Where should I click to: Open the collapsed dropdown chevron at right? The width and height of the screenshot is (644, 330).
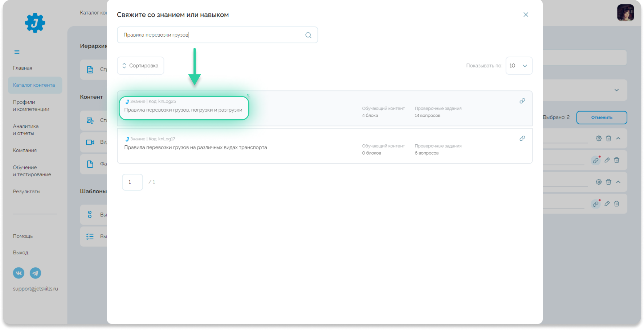(616, 90)
